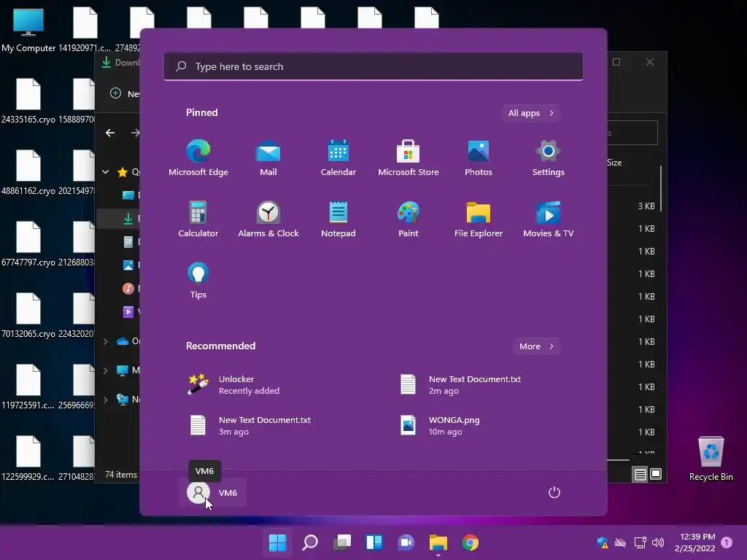Expand Network node in File Explorer
The width and height of the screenshot is (747, 560).
tap(105, 400)
